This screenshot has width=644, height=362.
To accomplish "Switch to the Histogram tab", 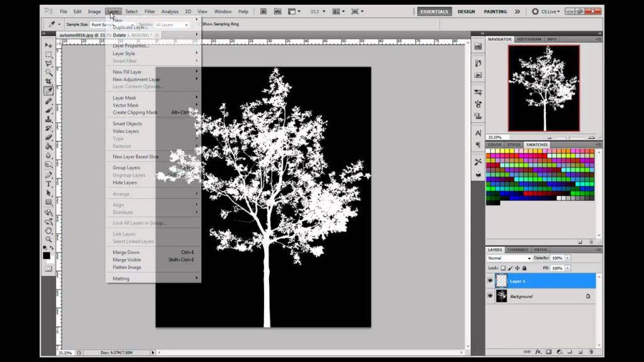I will pyautogui.click(x=528, y=39).
